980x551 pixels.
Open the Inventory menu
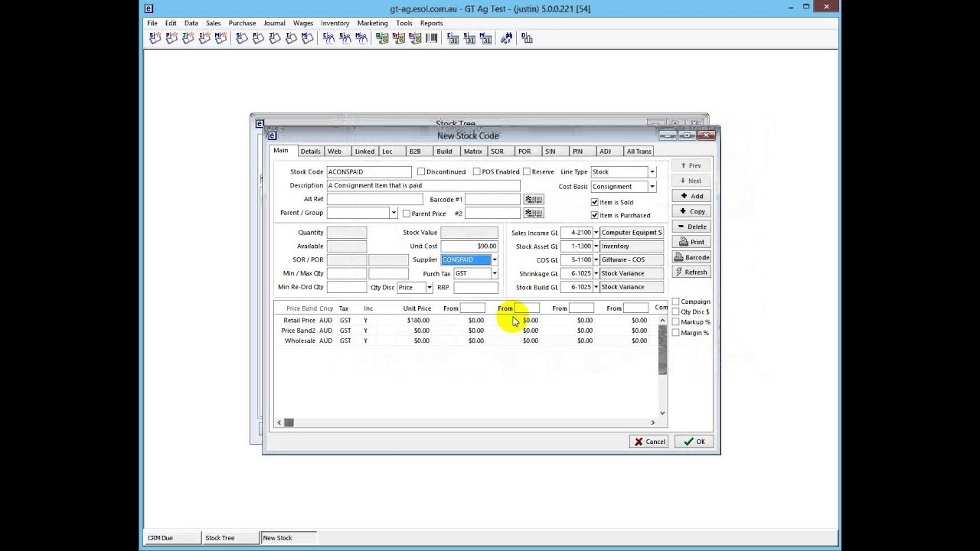pyautogui.click(x=335, y=23)
